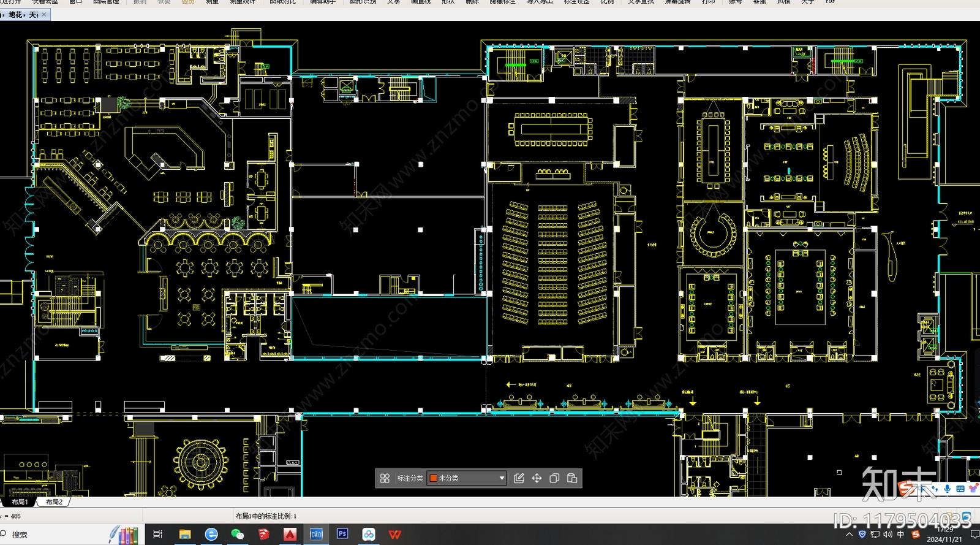
Task: Click the CAD viewer taskbar icon
Action: [316, 535]
